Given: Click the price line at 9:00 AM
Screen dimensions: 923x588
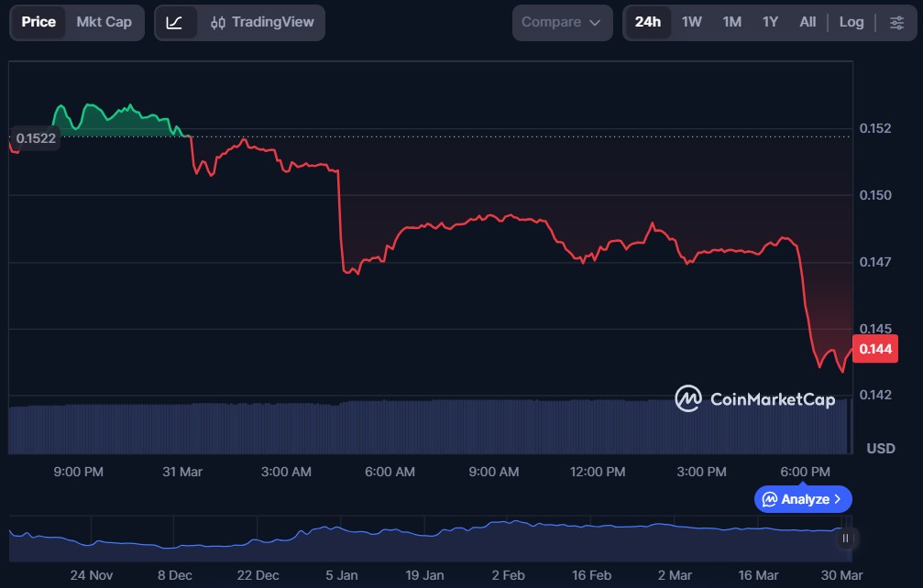Looking at the screenshot, I should (494, 217).
